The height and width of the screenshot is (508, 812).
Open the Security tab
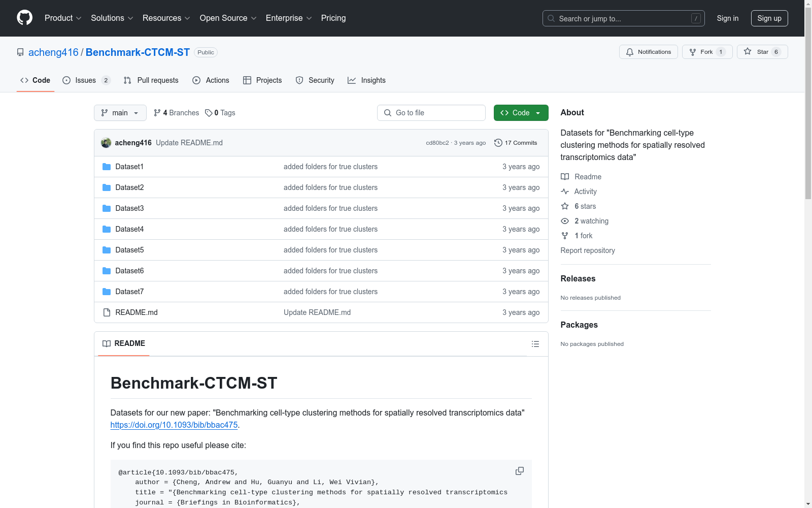pyautogui.click(x=315, y=80)
